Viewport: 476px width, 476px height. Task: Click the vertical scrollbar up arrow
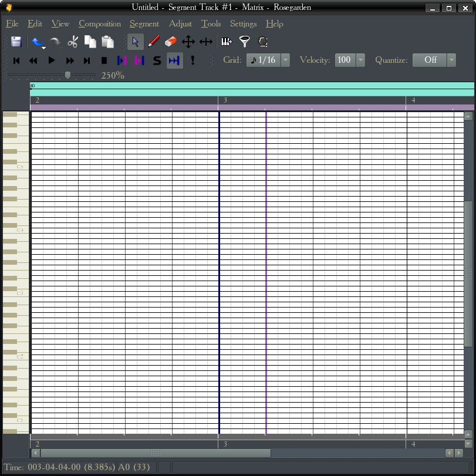[x=468, y=116]
